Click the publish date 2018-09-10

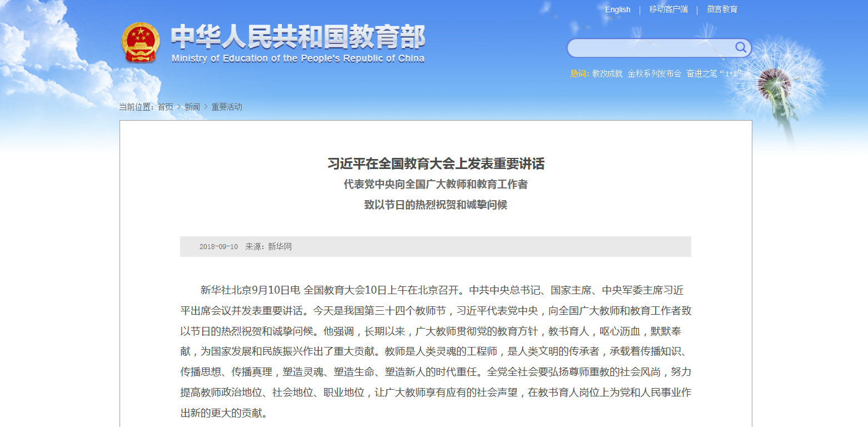pyautogui.click(x=218, y=246)
